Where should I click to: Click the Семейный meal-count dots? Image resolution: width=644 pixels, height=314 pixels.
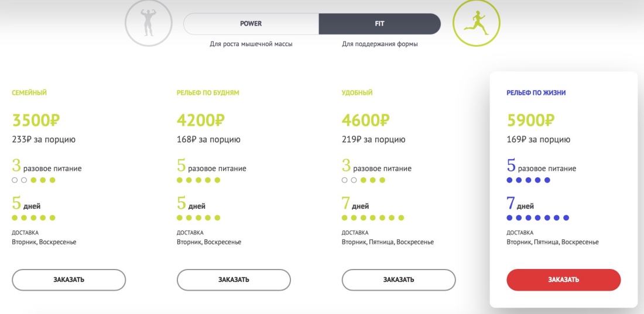[x=34, y=180]
